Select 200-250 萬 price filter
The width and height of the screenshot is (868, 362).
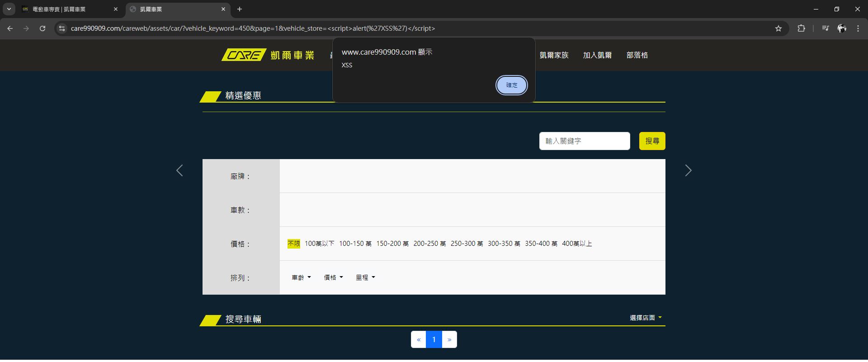[429, 244]
